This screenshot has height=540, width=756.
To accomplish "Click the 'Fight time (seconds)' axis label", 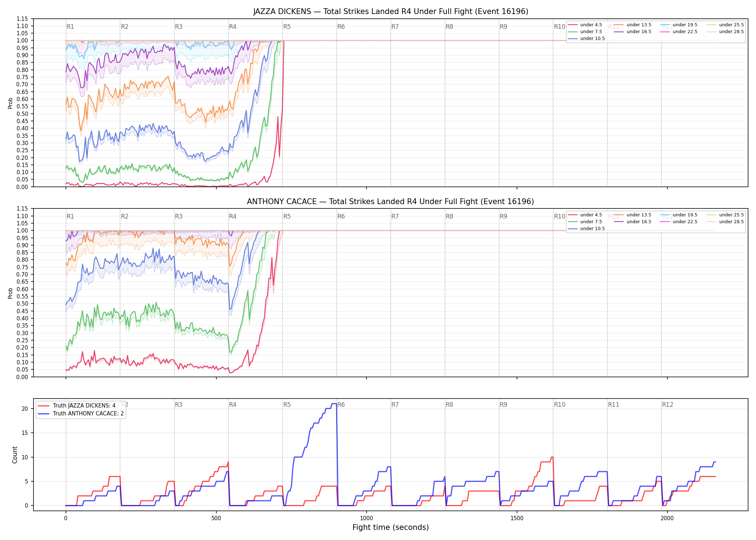I will (391, 527).
